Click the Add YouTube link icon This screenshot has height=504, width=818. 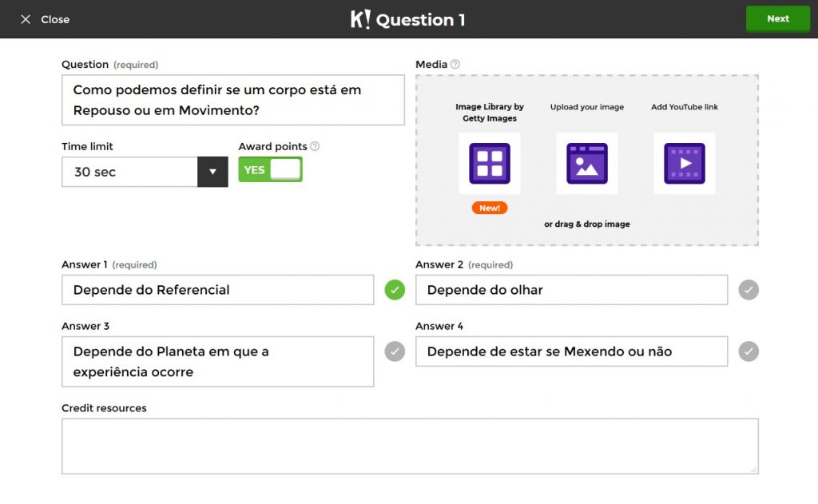click(684, 164)
